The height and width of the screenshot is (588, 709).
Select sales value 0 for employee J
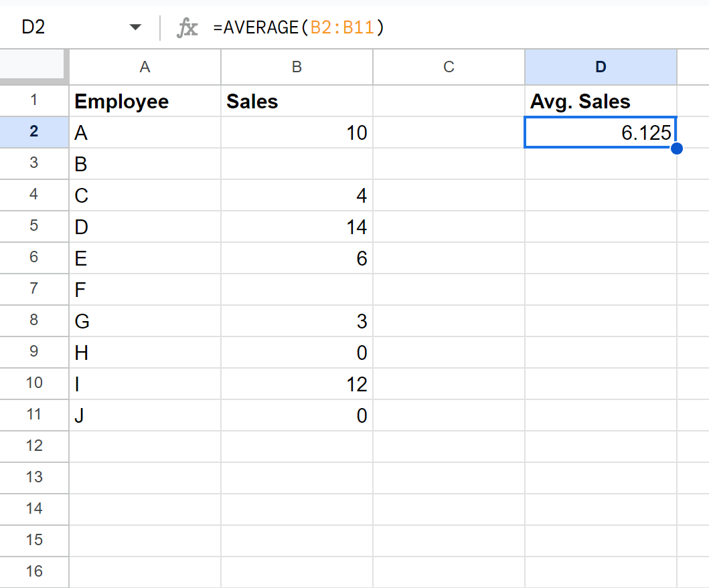pos(297,415)
